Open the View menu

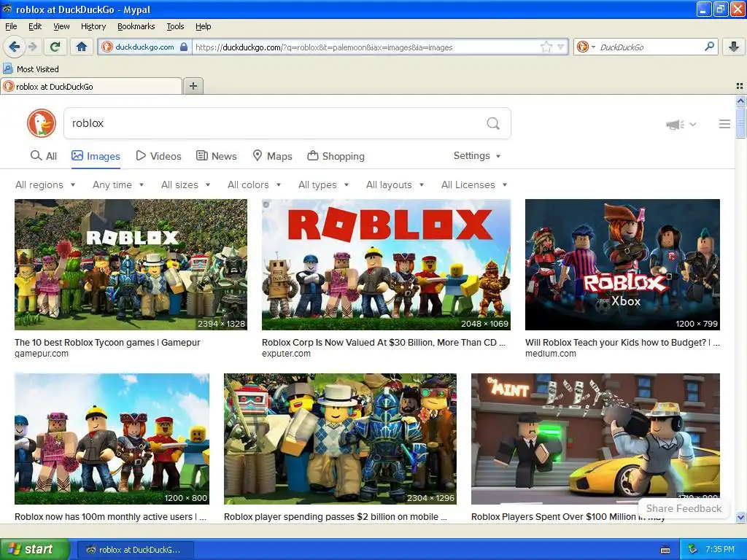click(61, 26)
